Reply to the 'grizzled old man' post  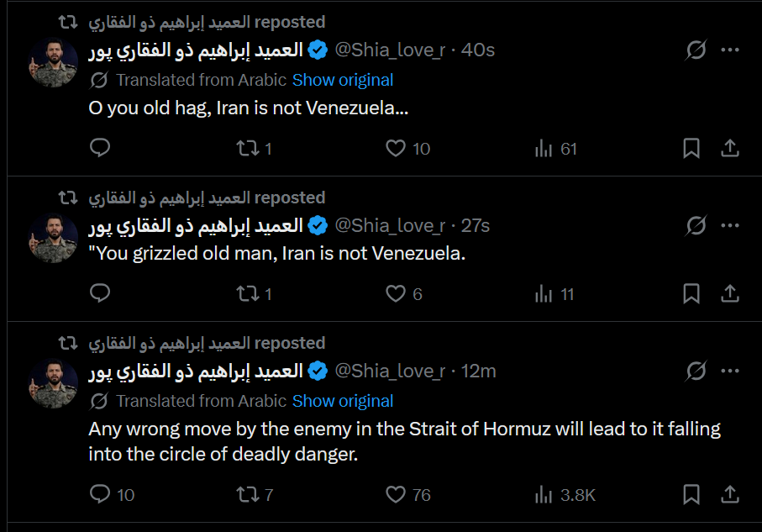(x=100, y=293)
